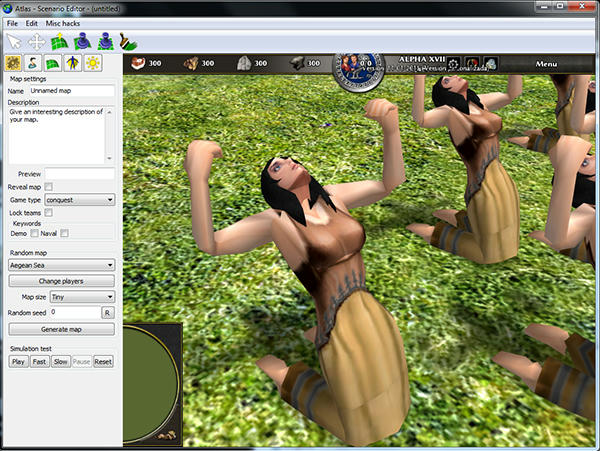Run simulation with Fast button
Viewport: 600px width, 451px height.
click(39, 361)
